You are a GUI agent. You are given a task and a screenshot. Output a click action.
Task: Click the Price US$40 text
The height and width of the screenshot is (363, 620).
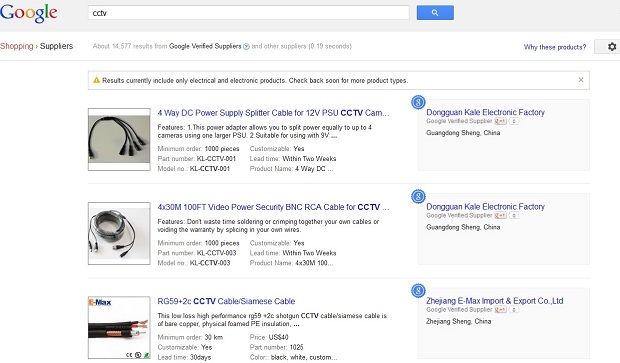click(x=269, y=337)
